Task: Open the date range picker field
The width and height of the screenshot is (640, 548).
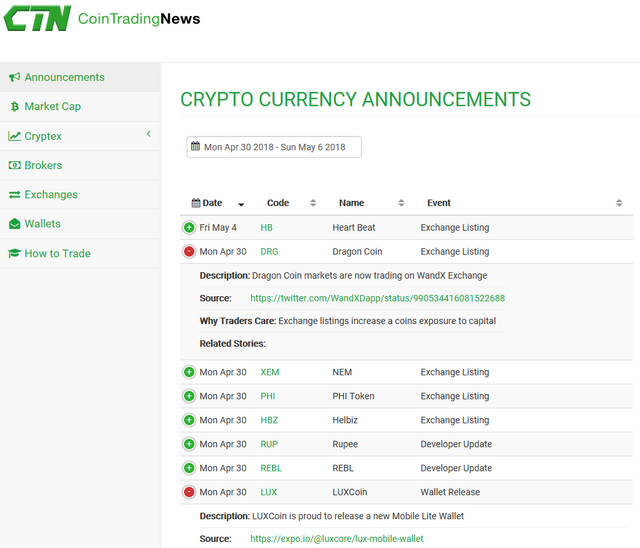Action: click(274, 147)
